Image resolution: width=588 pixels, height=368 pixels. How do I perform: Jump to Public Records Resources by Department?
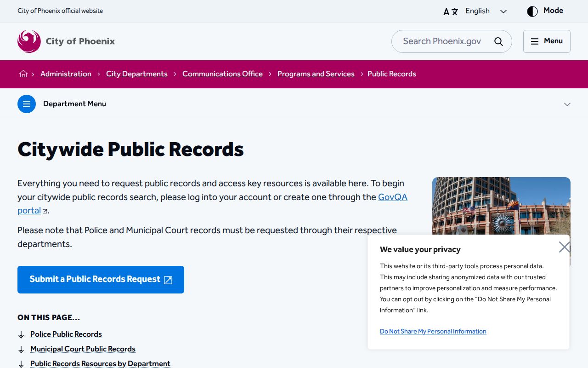click(100, 363)
